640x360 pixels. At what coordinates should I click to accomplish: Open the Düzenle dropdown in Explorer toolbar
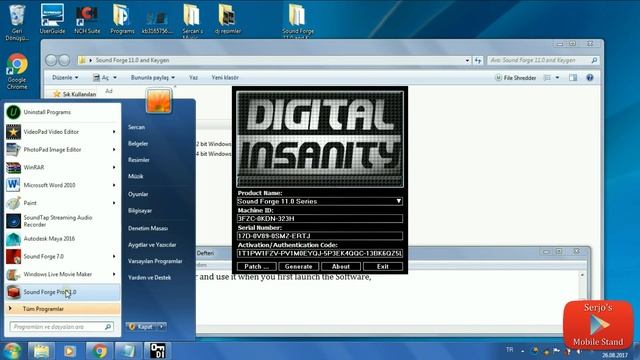click(65, 78)
